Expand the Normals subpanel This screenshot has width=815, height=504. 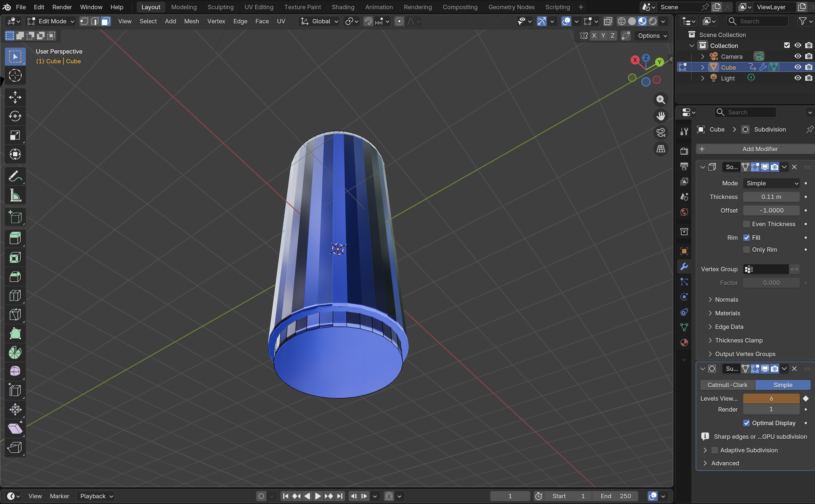(x=726, y=300)
